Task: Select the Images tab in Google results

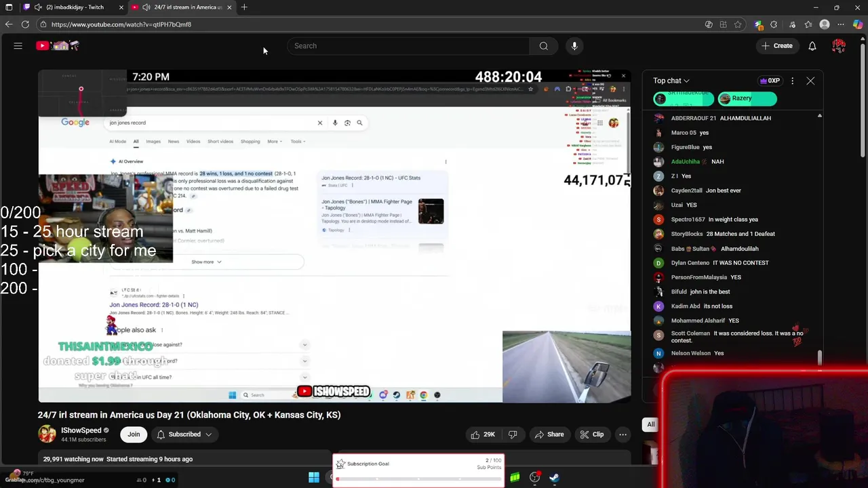Action: coord(153,142)
